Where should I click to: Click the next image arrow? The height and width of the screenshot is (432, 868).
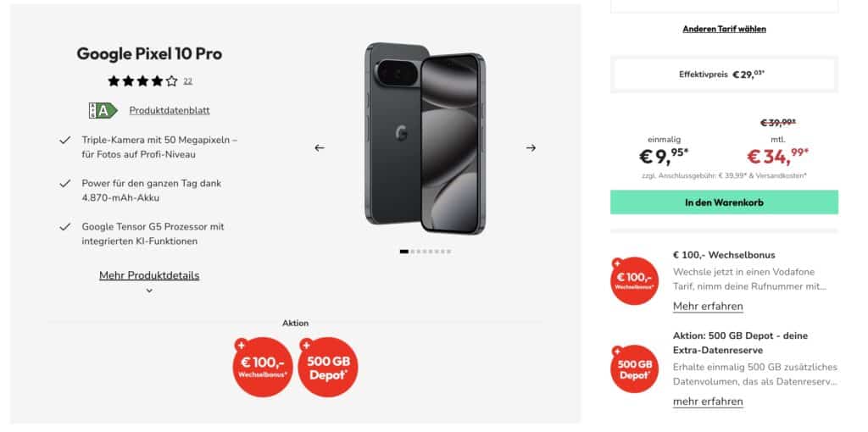[531, 147]
